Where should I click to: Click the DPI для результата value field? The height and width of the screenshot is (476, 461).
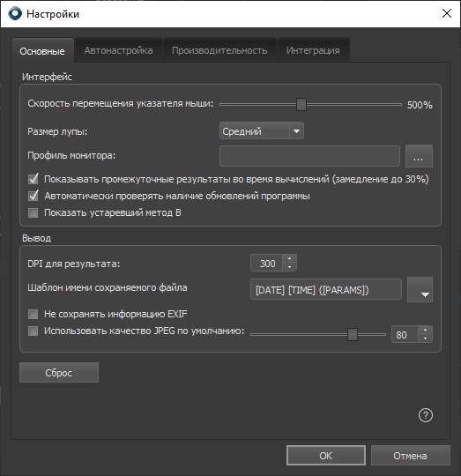(267, 263)
